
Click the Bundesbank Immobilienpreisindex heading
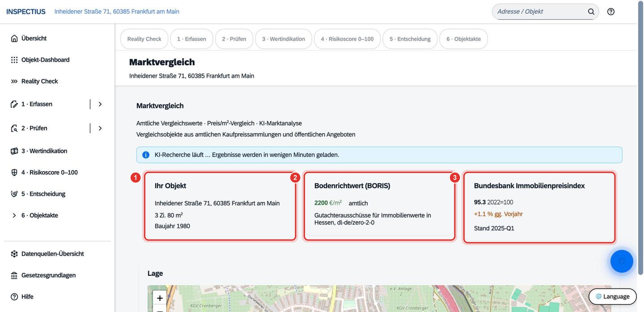(x=530, y=186)
